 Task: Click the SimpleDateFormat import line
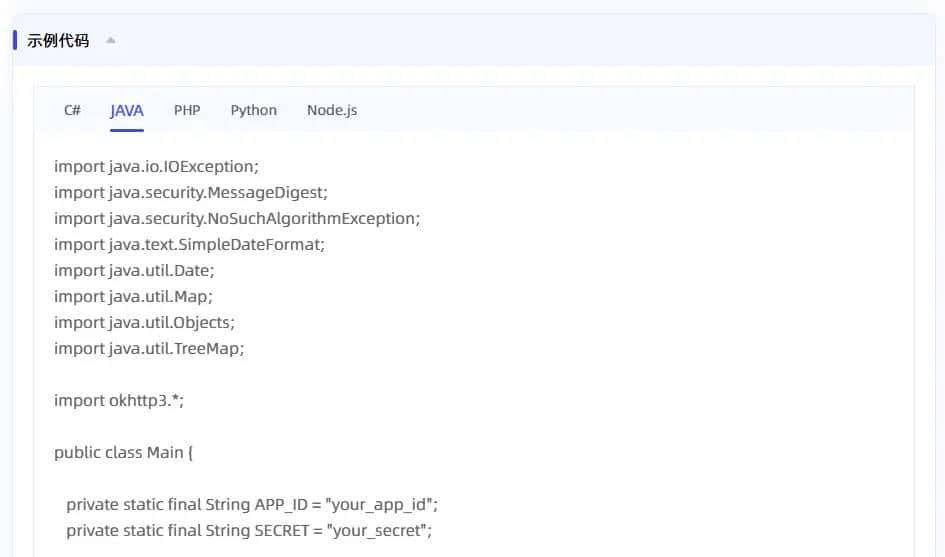(189, 244)
